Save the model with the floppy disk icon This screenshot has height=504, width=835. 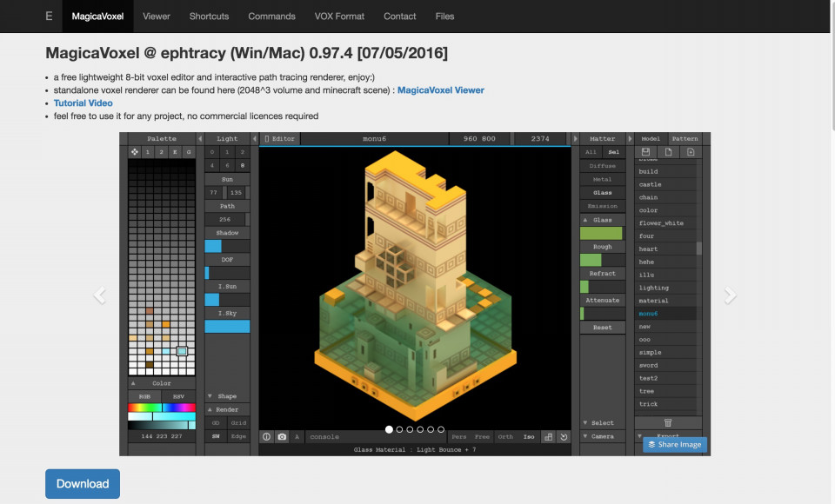coord(646,152)
